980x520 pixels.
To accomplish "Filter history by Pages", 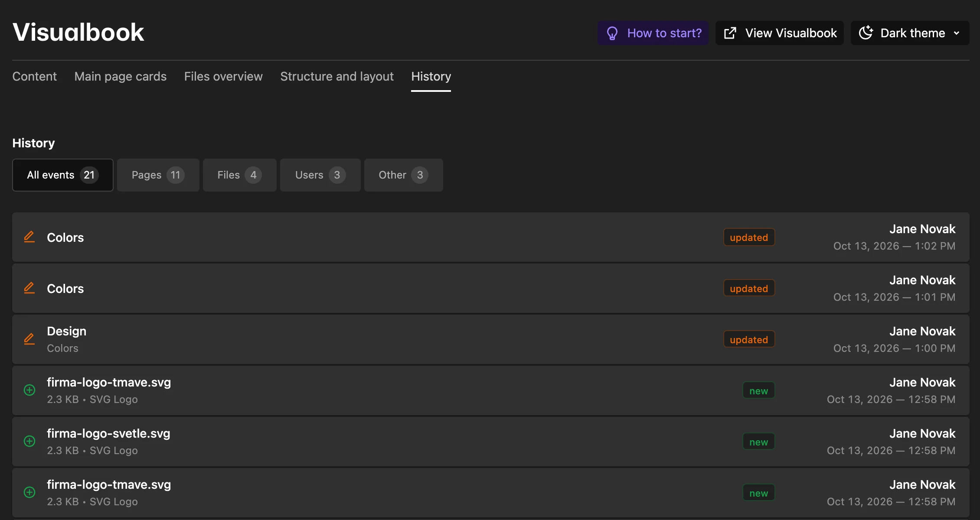I will point(158,175).
